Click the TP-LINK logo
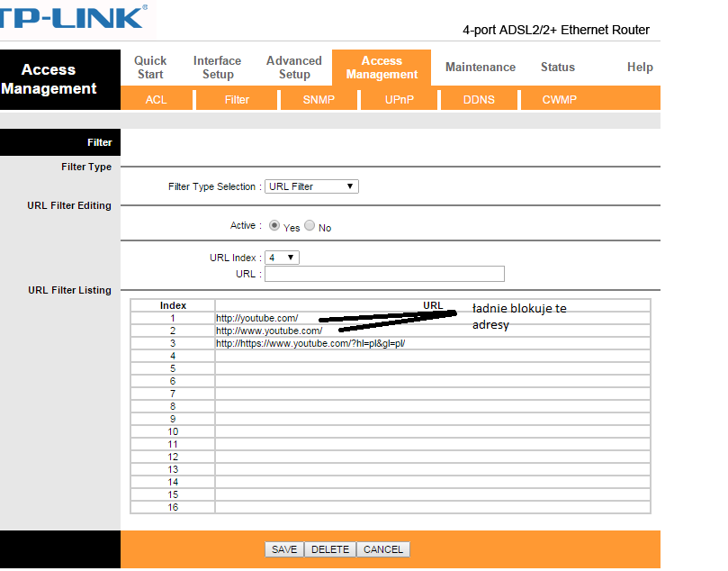 pyautogui.click(x=74, y=17)
